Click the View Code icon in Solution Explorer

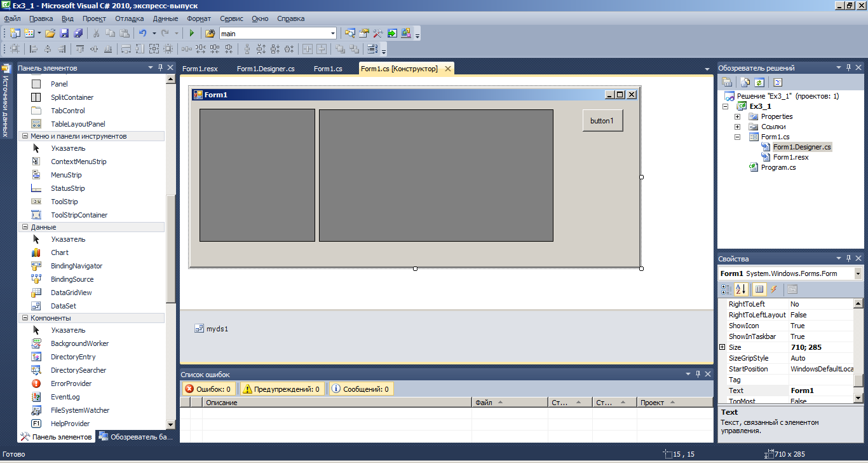778,82
